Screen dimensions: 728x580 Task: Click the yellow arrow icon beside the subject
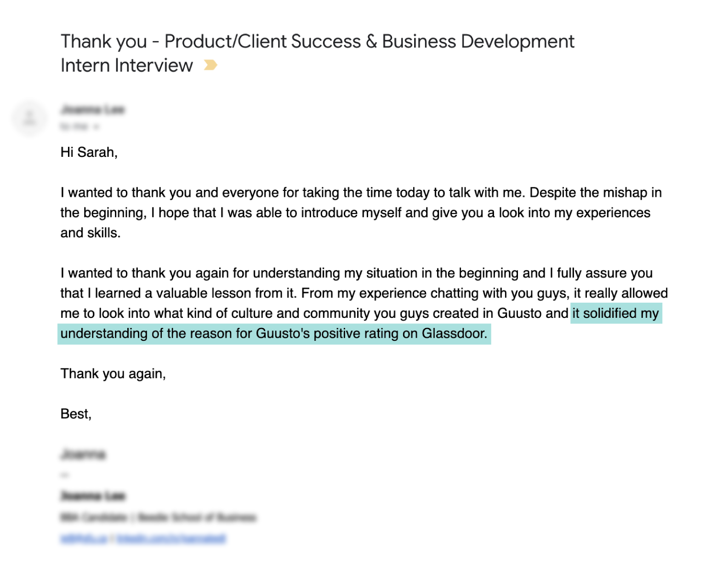[210, 65]
